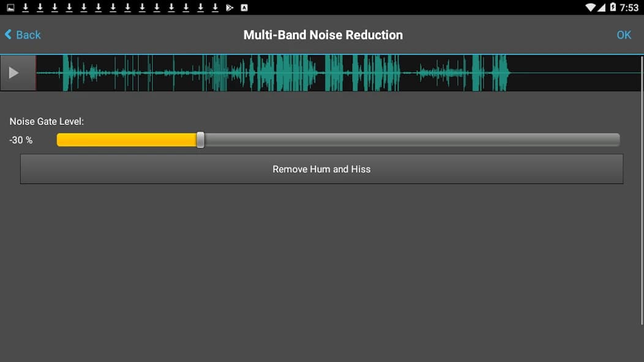Tap the -30 % value label
The height and width of the screenshot is (362, 644).
[x=20, y=140]
